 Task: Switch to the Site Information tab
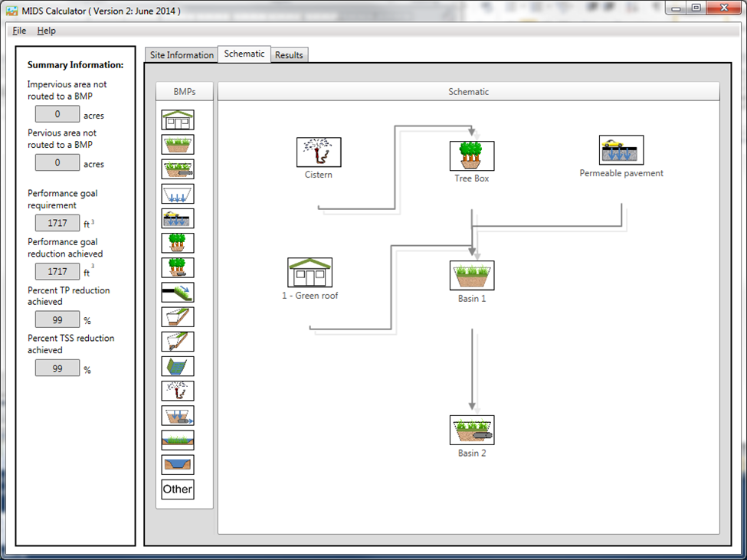[x=182, y=55]
